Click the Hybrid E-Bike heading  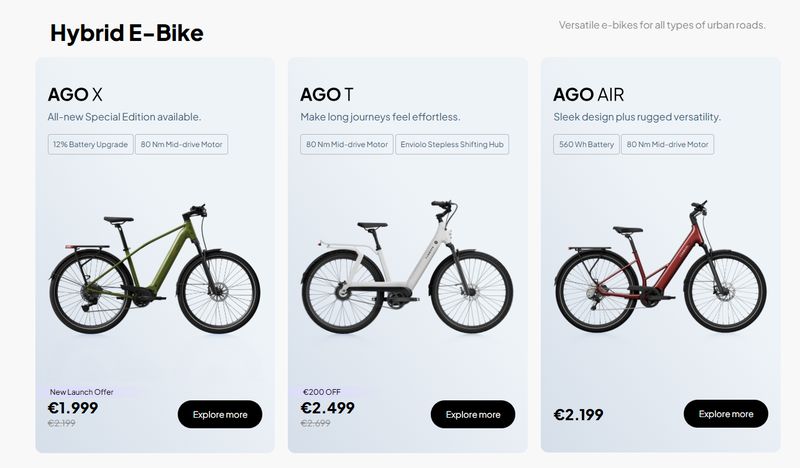[x=126, y=33]
